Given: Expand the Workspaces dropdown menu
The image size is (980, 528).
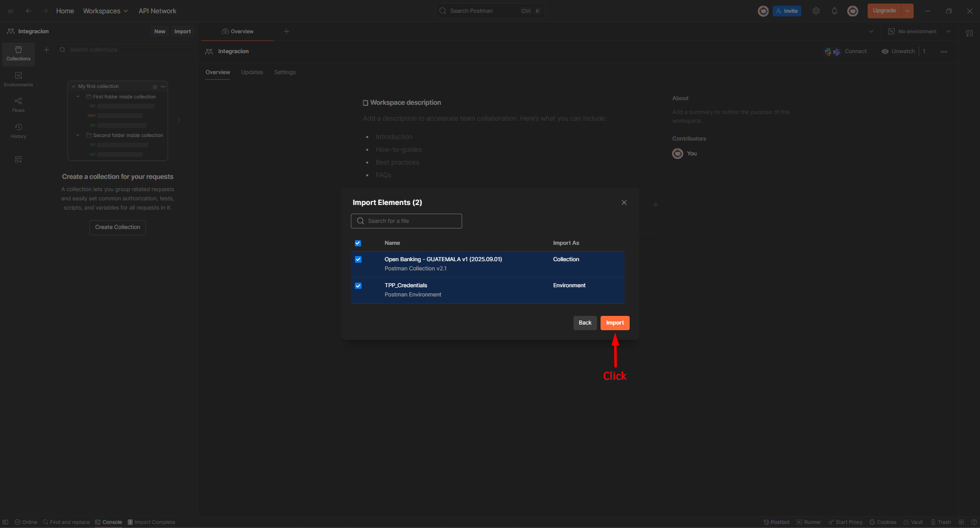Looking at the screenshot, I should point(105,11).
